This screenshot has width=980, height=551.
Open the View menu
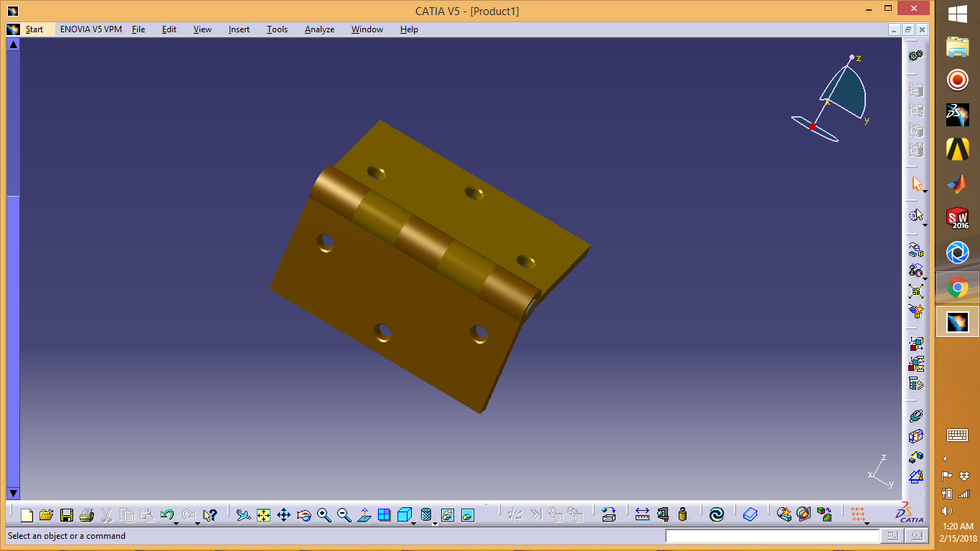pos(203,29)
